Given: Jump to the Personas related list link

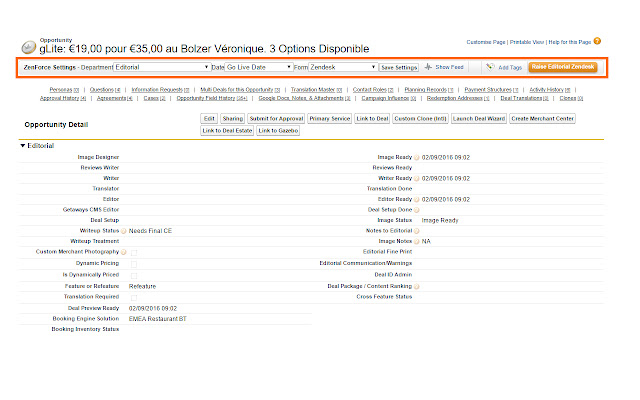Looking at the screenshot, I should pyautogui.click(x=64, y=90).
